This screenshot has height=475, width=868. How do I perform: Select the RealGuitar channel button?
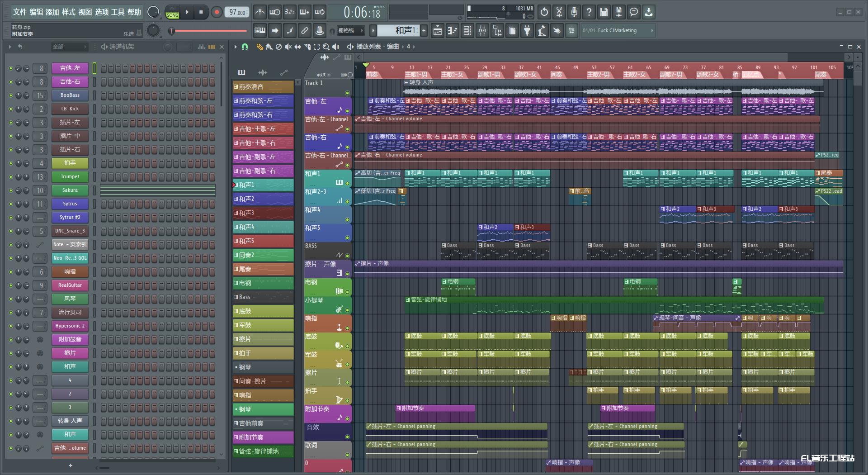(x=70, y=285)
